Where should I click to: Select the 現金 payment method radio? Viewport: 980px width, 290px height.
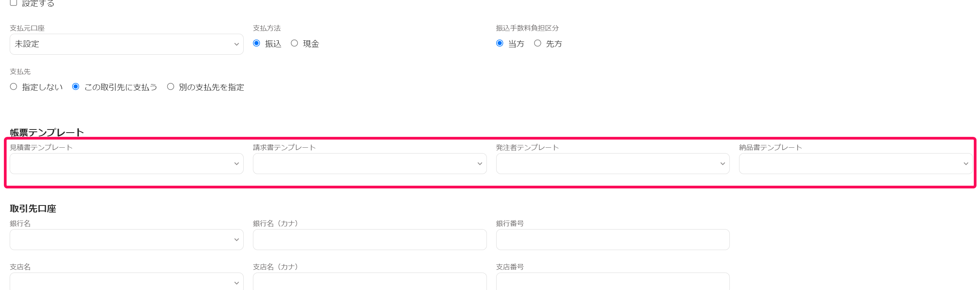[294, 43]
